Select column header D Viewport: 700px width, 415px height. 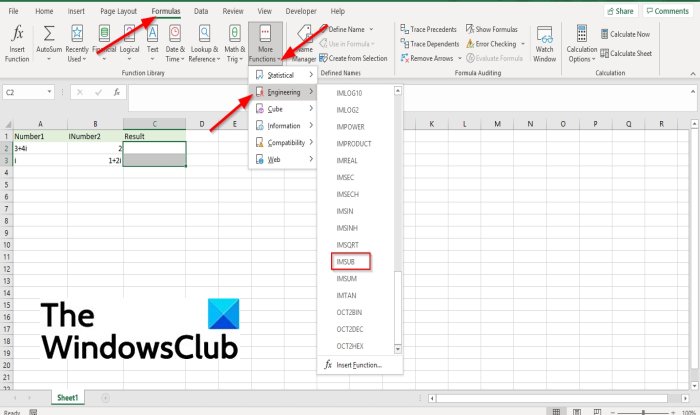point(202,124)
